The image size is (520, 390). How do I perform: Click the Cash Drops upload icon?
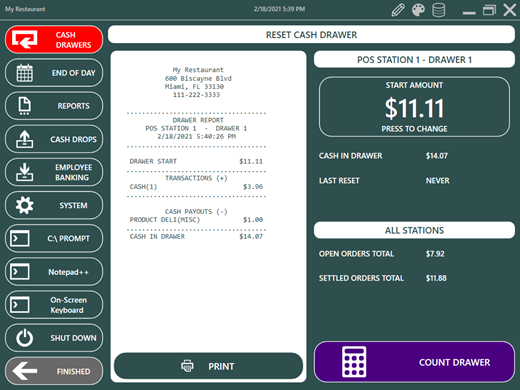click(x=25, y=139)
